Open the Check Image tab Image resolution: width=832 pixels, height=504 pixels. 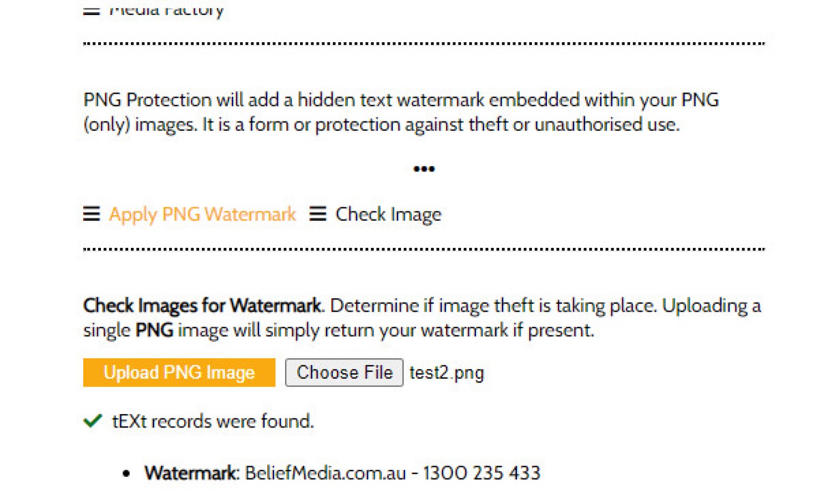388,214
